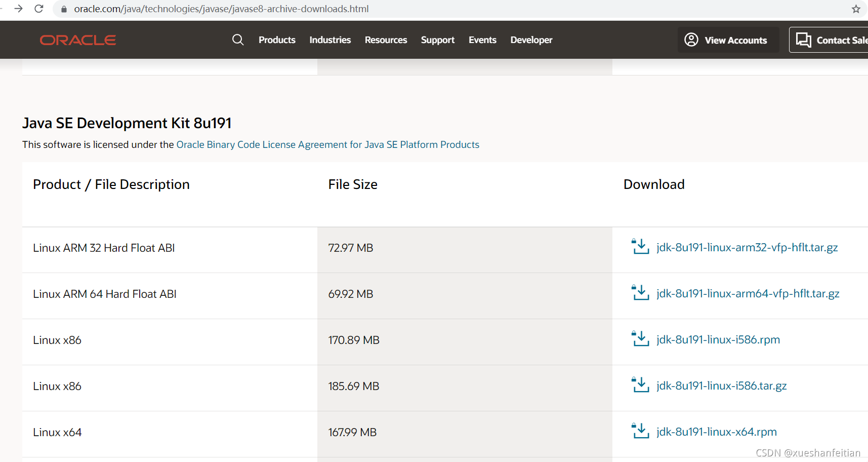Click download icon for linux-i586.rpm
The height and width of the screenshot is (462, 868).
point(640,339)
